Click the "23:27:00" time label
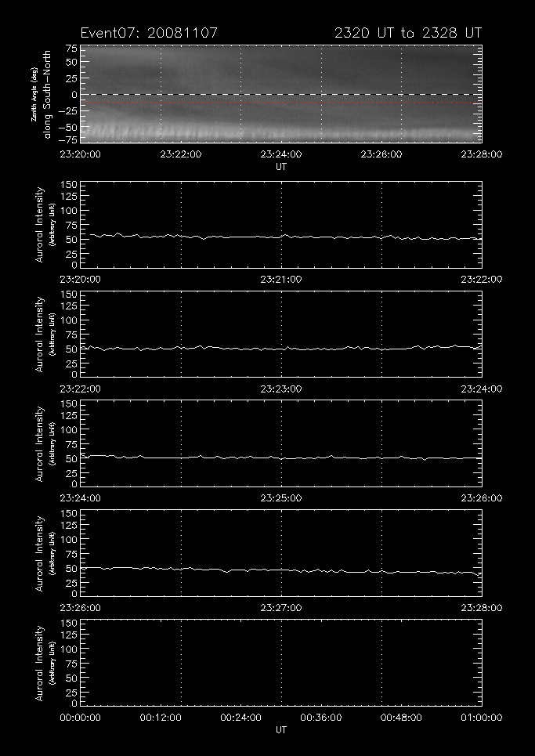535x756 pixels. [x=281, y=607]
